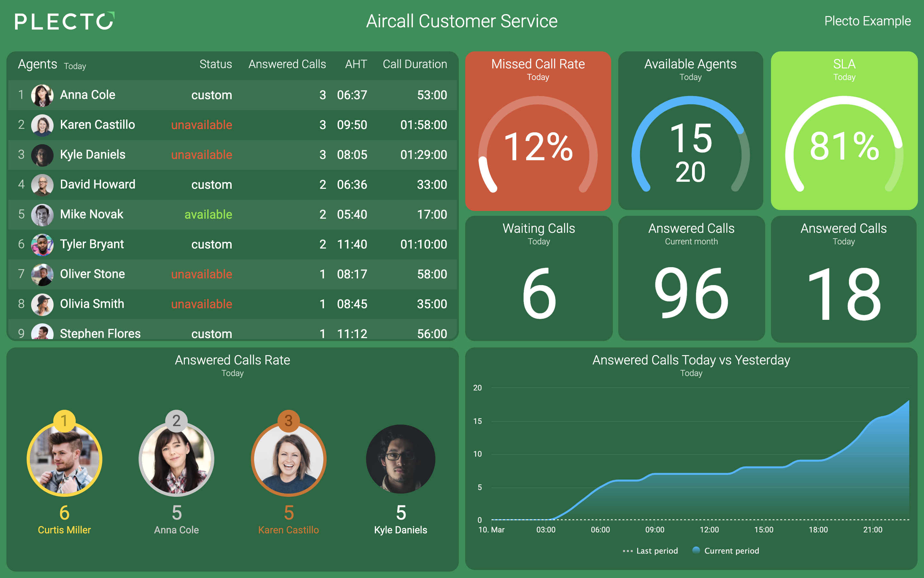Image resolution: width=924 pixels, height=578 pixels.
Task: Click Anna Cole's call duration 53:00
Action: (x=432, y=95)
